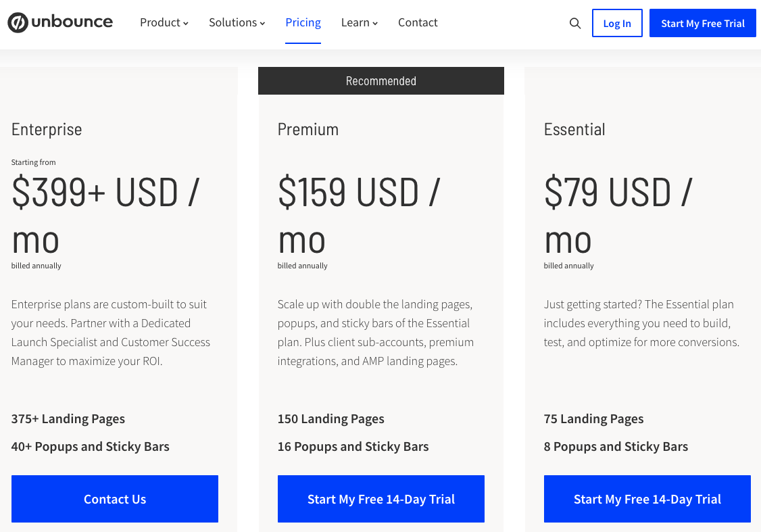Click the Log In button
This screenshot has height=532, width=761.
616,24
